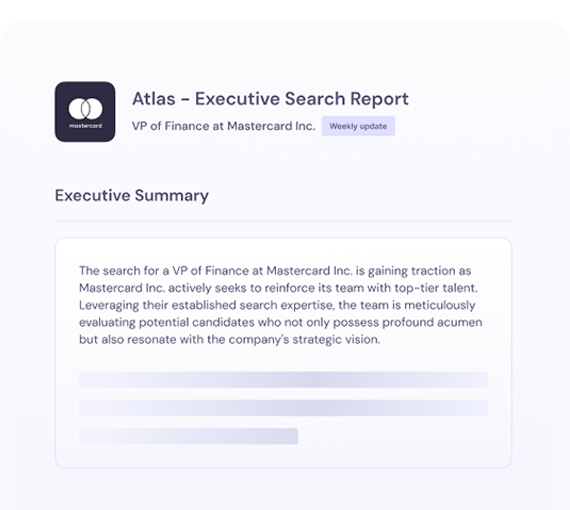570x510 pixels.
Task: Click the divider line under Executive Summary
Action: [284, 220]
